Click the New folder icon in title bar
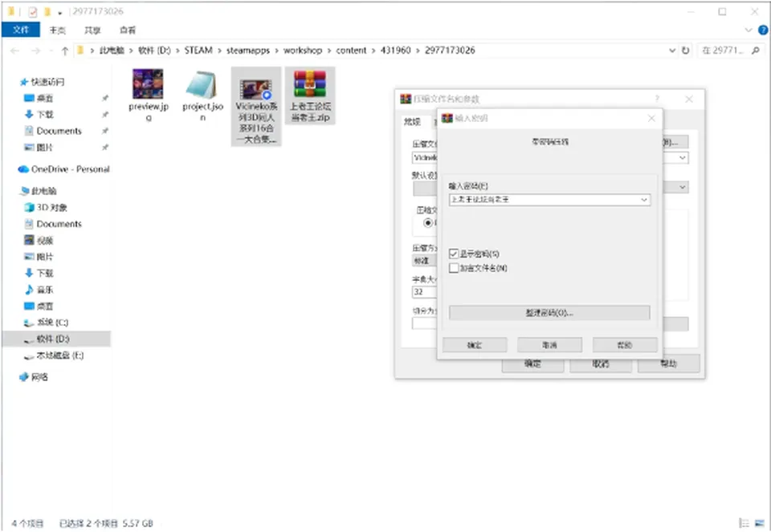The height and width of the screenshot is (532, 771). click(47, 11)
